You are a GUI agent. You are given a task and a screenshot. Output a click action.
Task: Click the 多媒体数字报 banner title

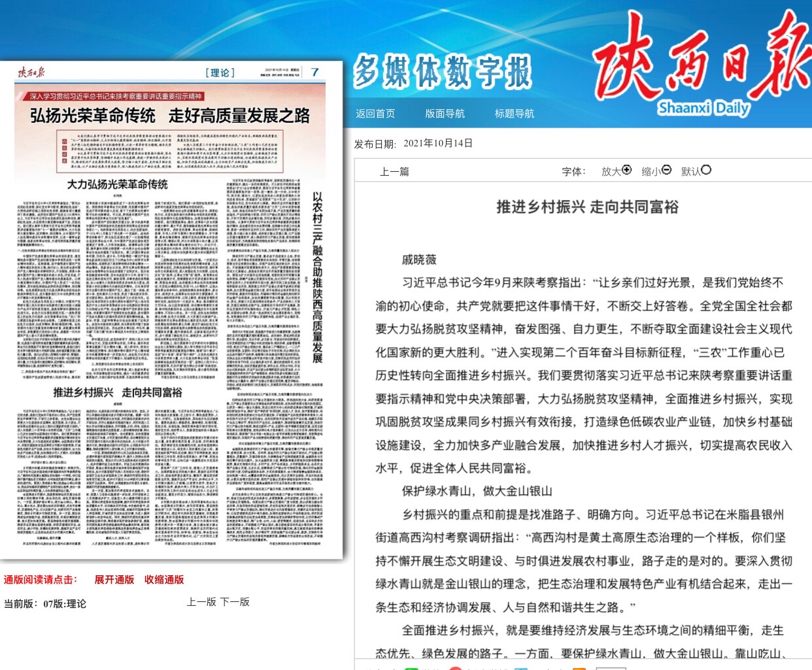pos(443,72)
